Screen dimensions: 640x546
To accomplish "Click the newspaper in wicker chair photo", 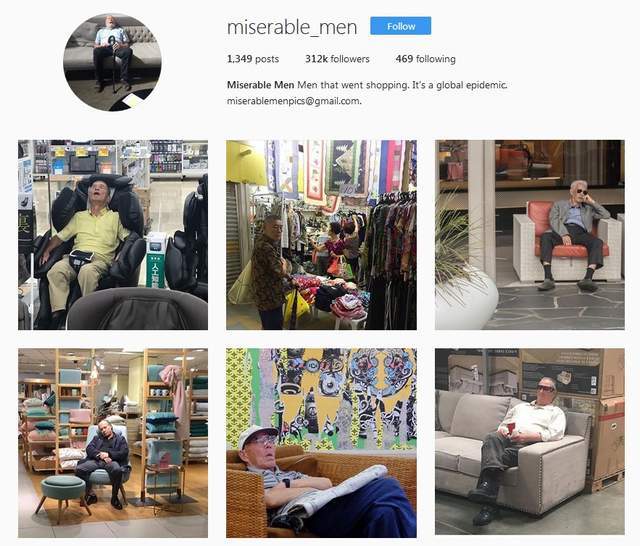I will 331,492.
